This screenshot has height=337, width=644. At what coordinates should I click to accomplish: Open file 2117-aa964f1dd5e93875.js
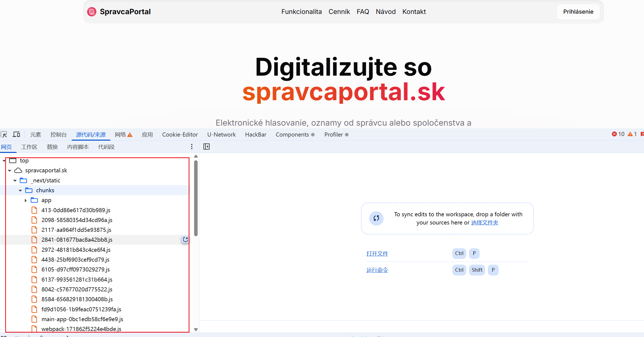click(x=76, y=230)
